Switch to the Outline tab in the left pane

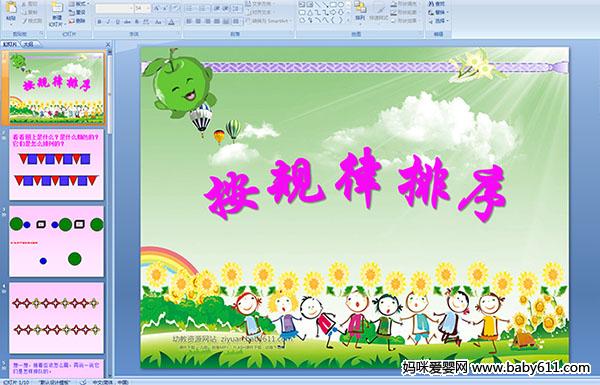28,44
